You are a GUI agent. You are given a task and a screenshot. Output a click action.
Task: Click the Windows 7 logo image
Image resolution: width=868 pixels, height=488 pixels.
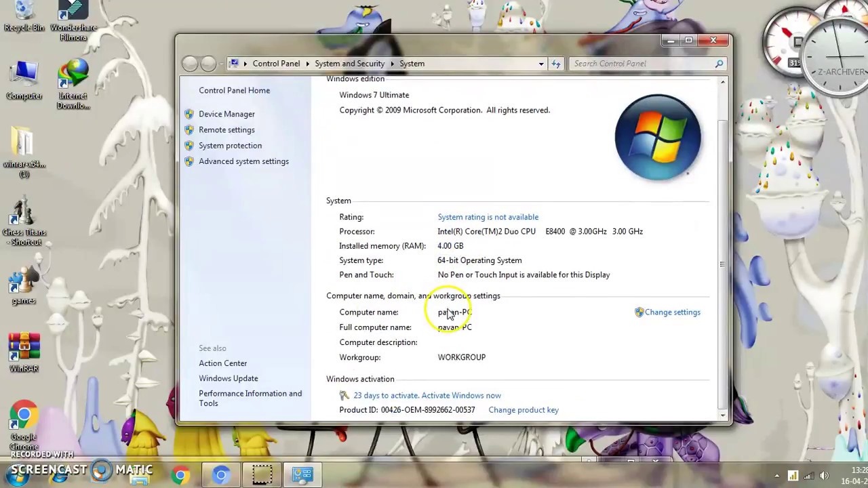[x=657, y=137]
